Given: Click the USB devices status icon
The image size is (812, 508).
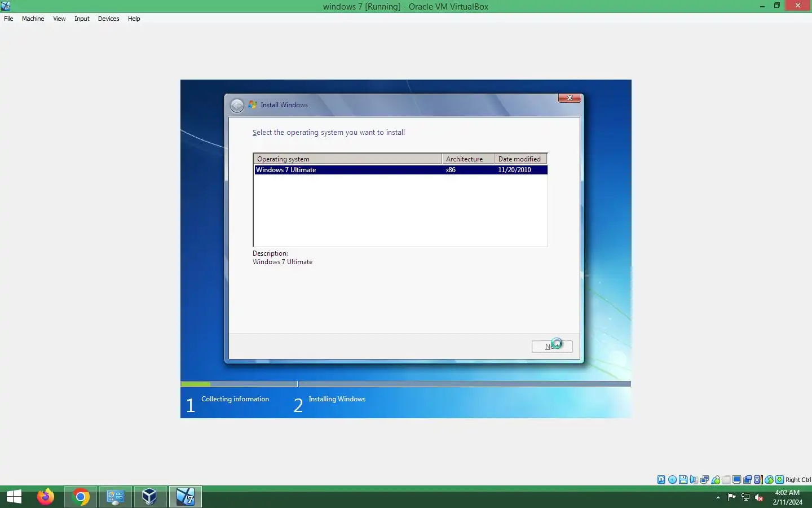Looking at the screenshot, I should (716, 480).
